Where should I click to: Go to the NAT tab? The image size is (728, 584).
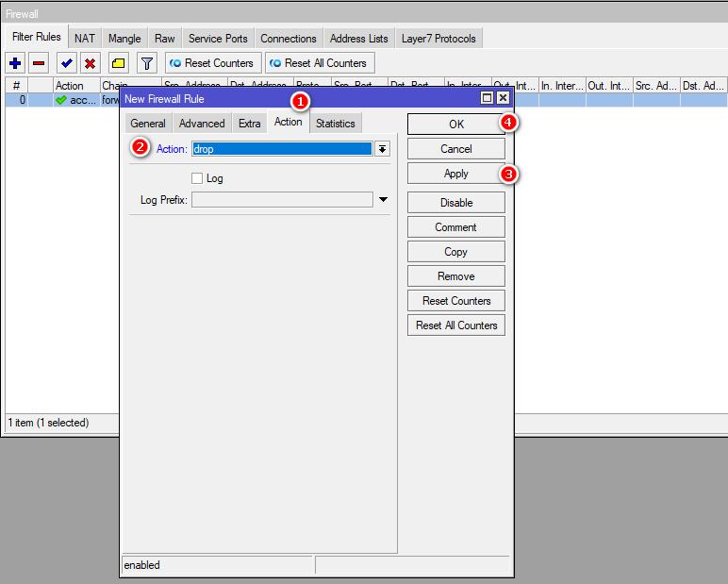[85, 39]
